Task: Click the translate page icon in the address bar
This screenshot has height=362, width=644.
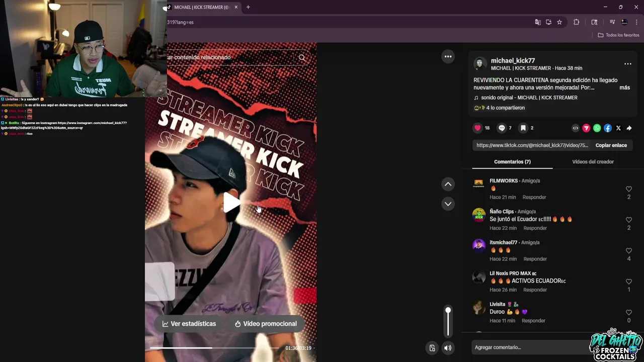Action: click(x=538, y=22)
